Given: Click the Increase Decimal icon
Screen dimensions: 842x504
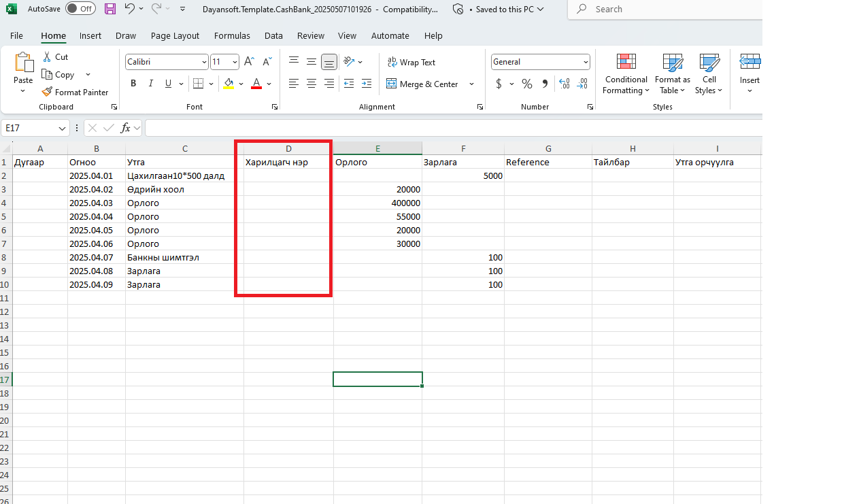Looking at the screenshot, I should point(565,84).
